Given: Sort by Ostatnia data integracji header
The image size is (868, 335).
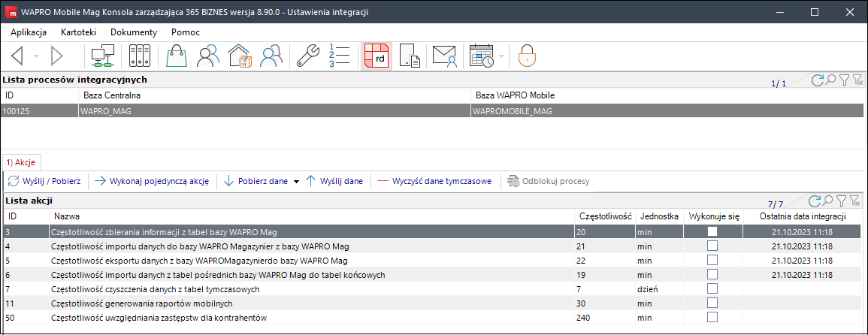Looking at the screenshot, I should tap(803, 216).
